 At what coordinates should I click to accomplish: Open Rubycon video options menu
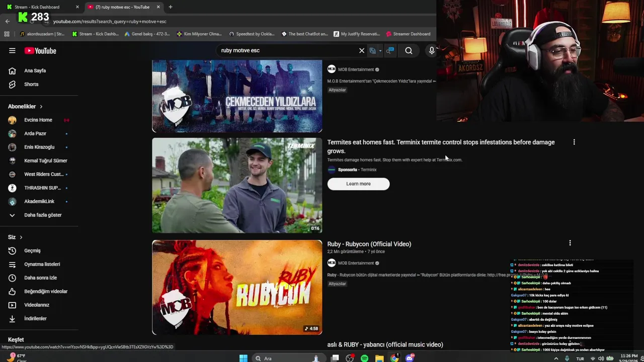[570, 243]
